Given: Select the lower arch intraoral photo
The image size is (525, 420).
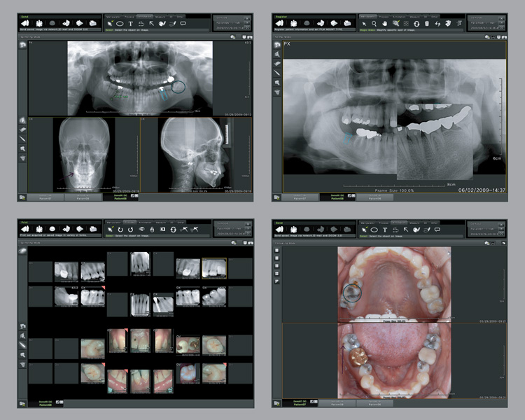Looking at the screenshot, I should coord(394,360).
